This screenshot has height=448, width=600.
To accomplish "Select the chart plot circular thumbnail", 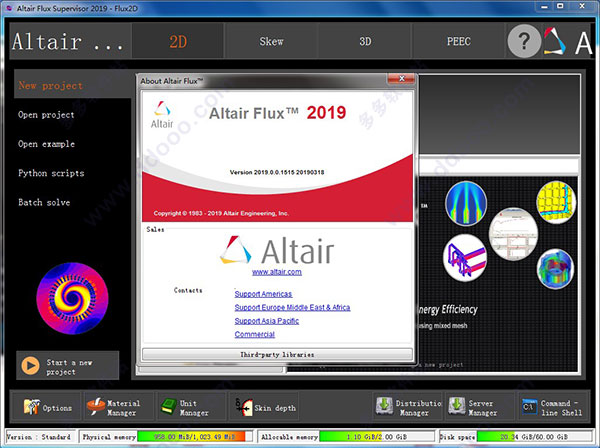I will (513, 234).
